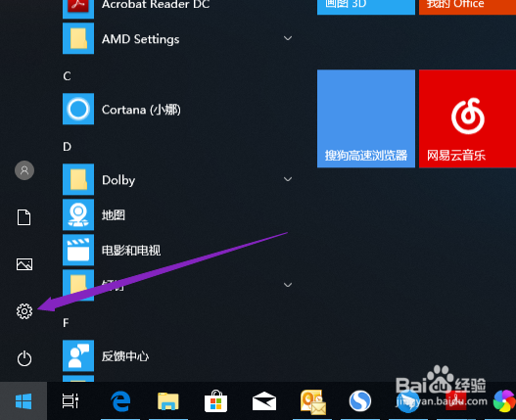
Task: Click the 电影和电视 clapperboard icon
Action: click(x=78, y=250)
